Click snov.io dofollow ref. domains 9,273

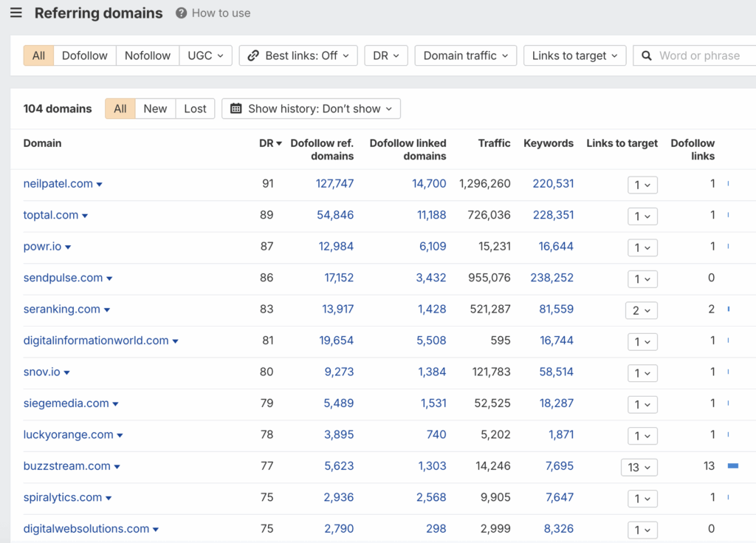[x=339, y=372]
